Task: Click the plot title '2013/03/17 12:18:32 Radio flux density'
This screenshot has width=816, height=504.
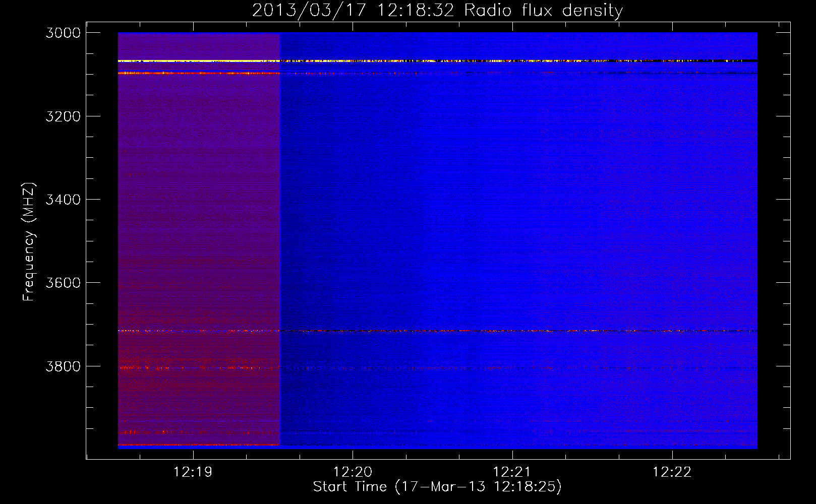Action: click(x=437, y=11)
